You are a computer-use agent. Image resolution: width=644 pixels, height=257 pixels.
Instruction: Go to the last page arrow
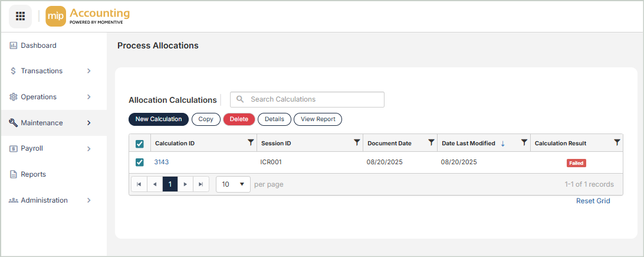tap(201, 184)
